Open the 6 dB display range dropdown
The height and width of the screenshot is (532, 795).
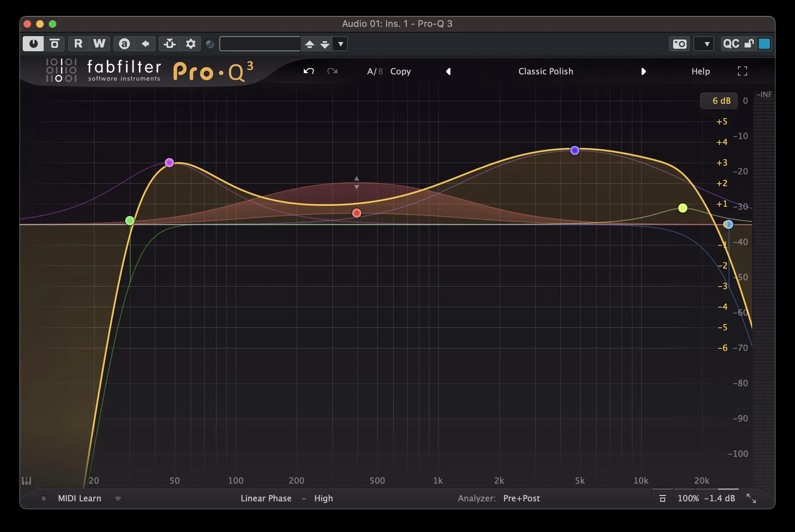point(721,101)
